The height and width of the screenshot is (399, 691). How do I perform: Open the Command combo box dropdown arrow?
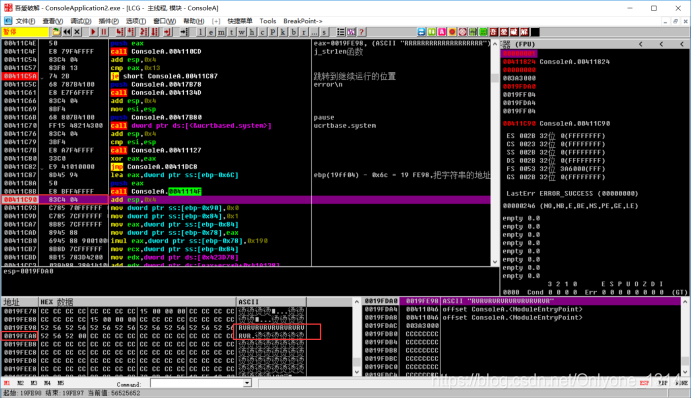pos(247,383)
